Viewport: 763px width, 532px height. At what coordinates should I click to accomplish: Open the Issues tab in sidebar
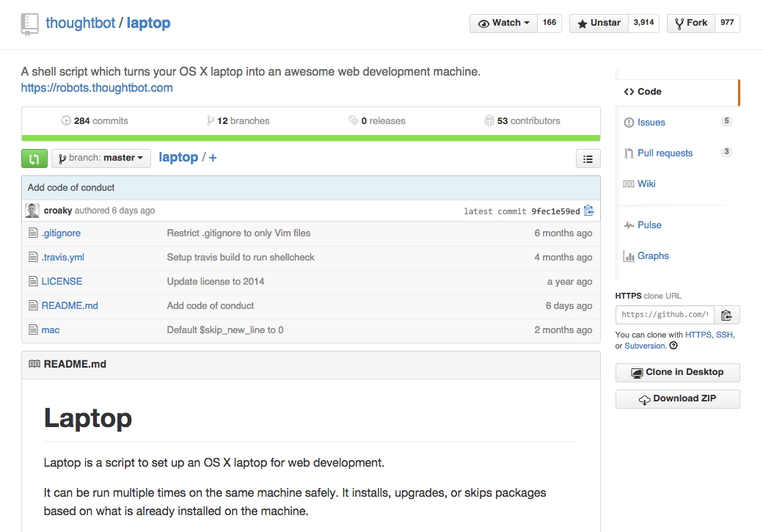[x=651, y=123]
